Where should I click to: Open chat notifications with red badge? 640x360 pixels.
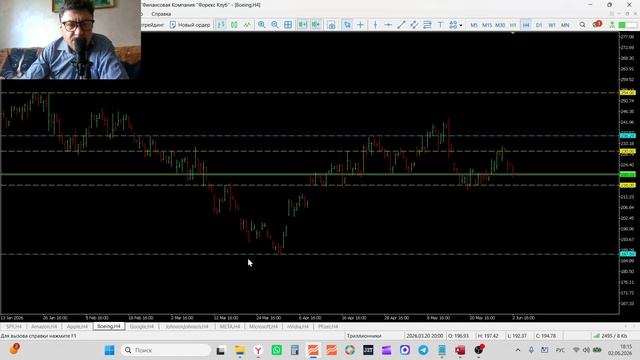597,24
